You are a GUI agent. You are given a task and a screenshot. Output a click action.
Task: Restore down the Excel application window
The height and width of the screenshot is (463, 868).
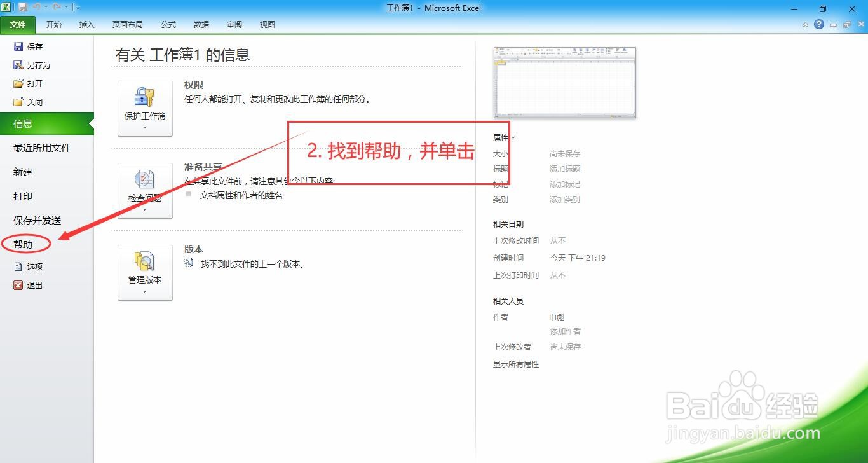point(823,8)
